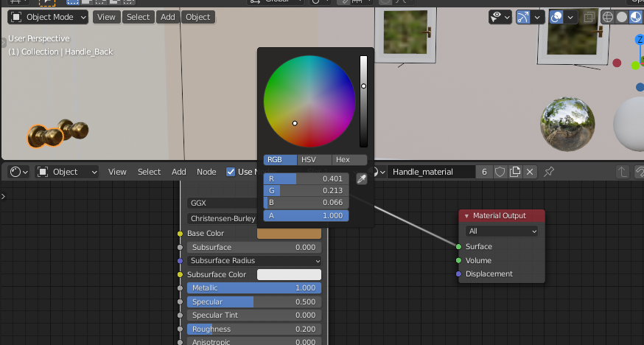Toggle X-ray mode in viewport header
The image size is (644, 345).
(589, 17)
